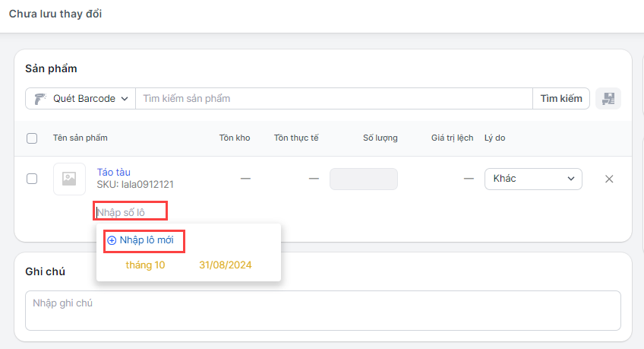Click the Ghi chú section heading
The height and width of the screenshot is (349, 644).
pos(45,271)
